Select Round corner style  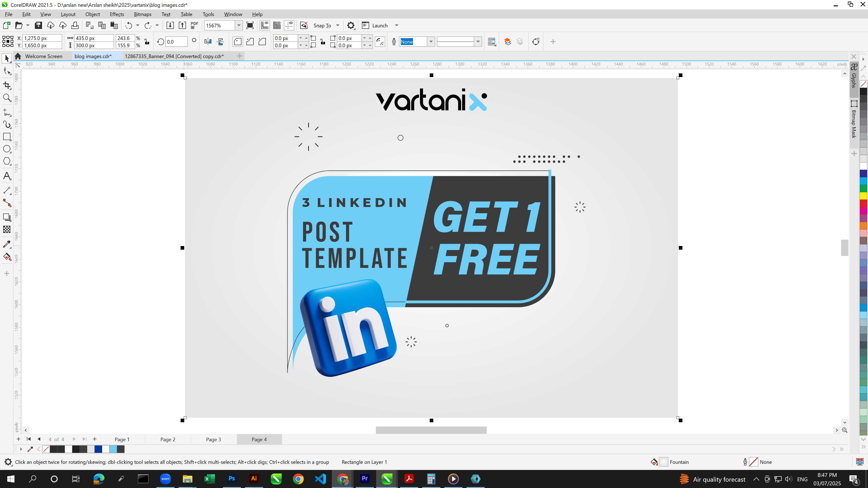tap(238, 42)
